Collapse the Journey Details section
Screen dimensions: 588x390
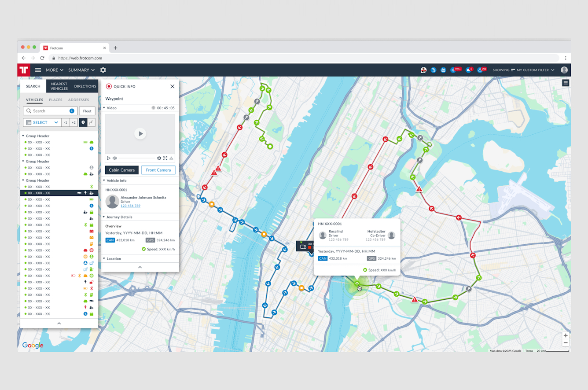[104, 217]
